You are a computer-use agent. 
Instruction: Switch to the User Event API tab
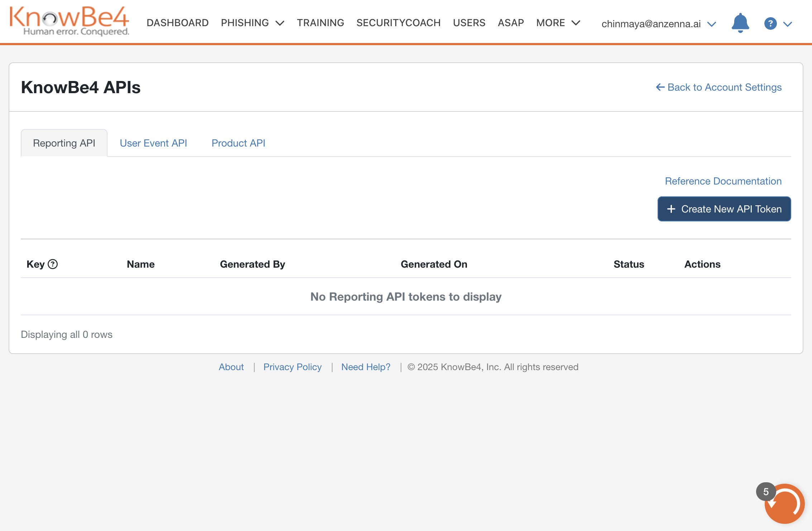coord(153,143)
